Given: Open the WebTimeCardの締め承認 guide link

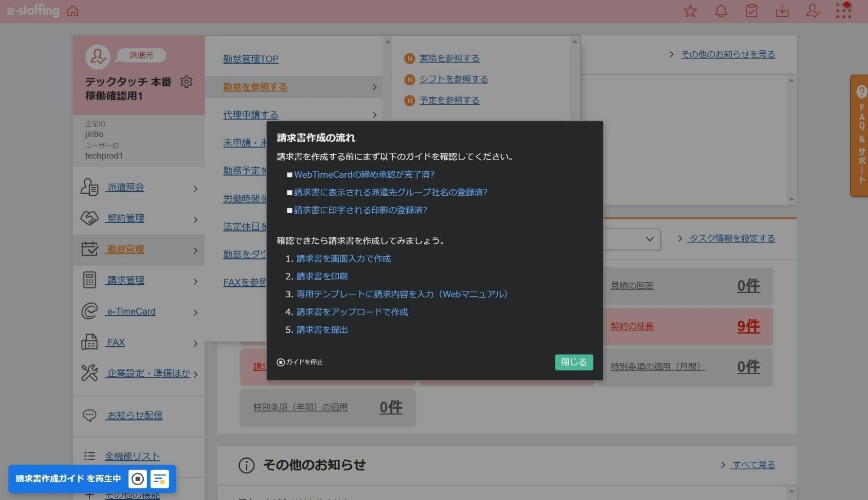Looking at the screenshot, I should 364,175.
